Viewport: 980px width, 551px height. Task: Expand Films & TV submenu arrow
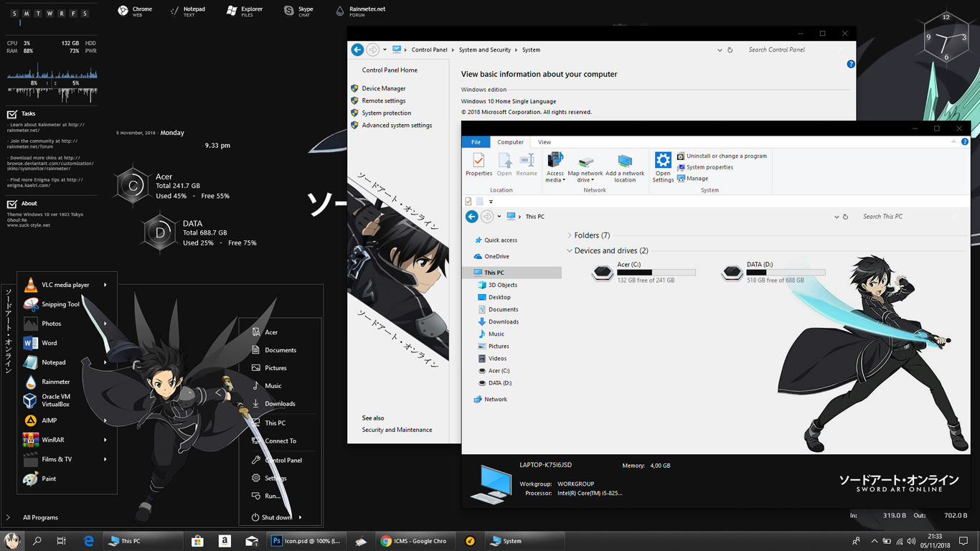tap(105, 459)
